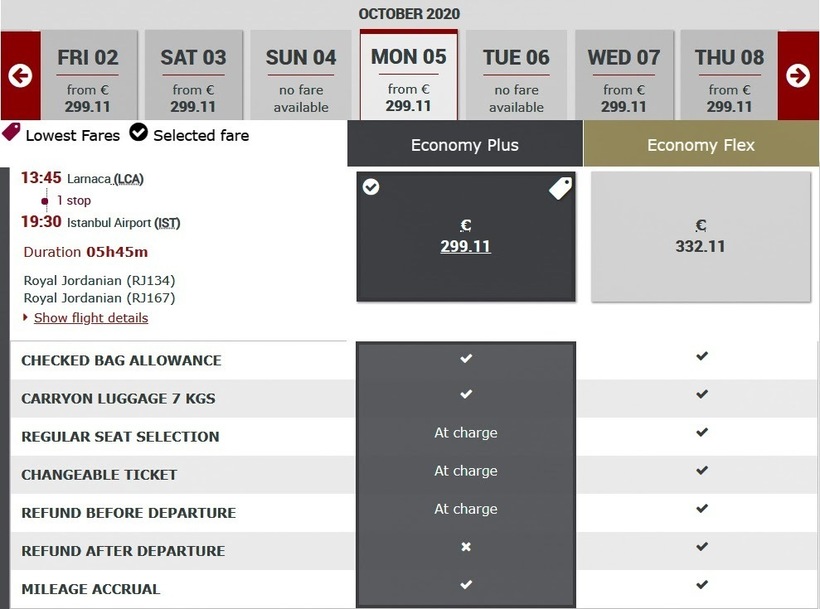
Task: Click the next dates right arrow
Action: click(797, 75)
